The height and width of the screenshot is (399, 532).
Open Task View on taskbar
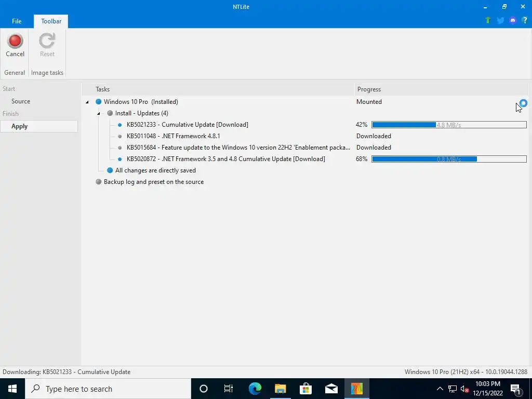229,389
